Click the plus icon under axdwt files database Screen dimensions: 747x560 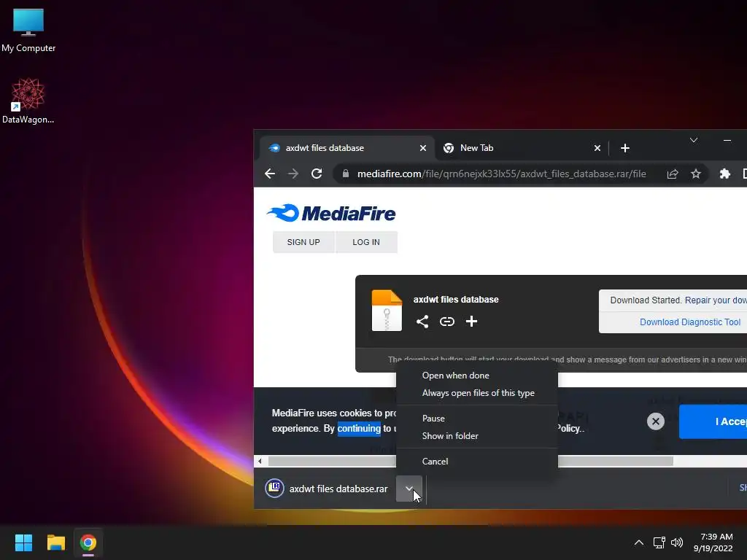[471, 322]
